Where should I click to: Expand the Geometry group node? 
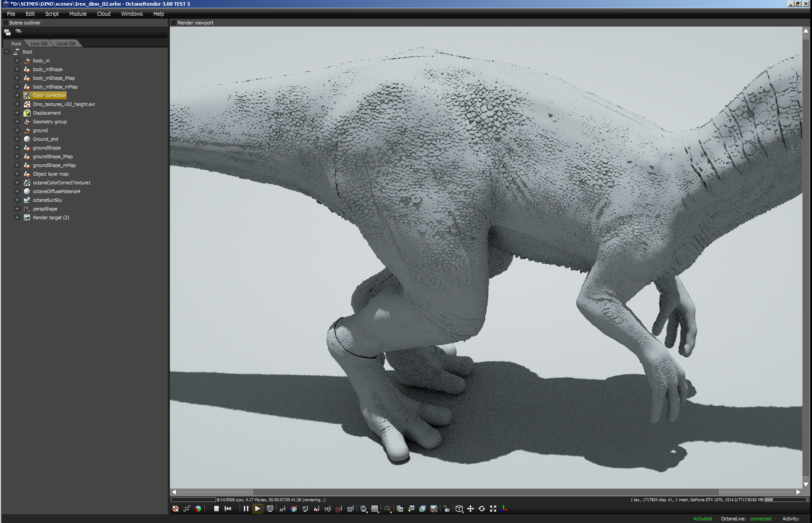tap(17, 122)
